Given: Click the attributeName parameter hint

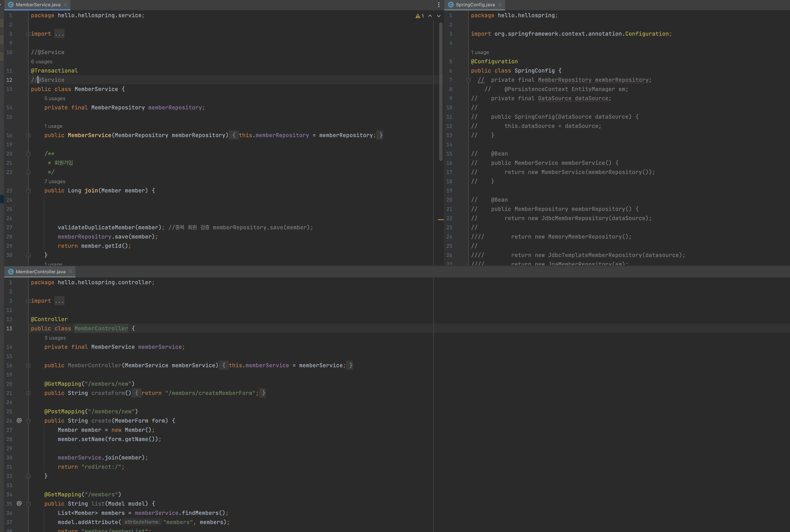Looking at the screenshot, I should 142,522.
